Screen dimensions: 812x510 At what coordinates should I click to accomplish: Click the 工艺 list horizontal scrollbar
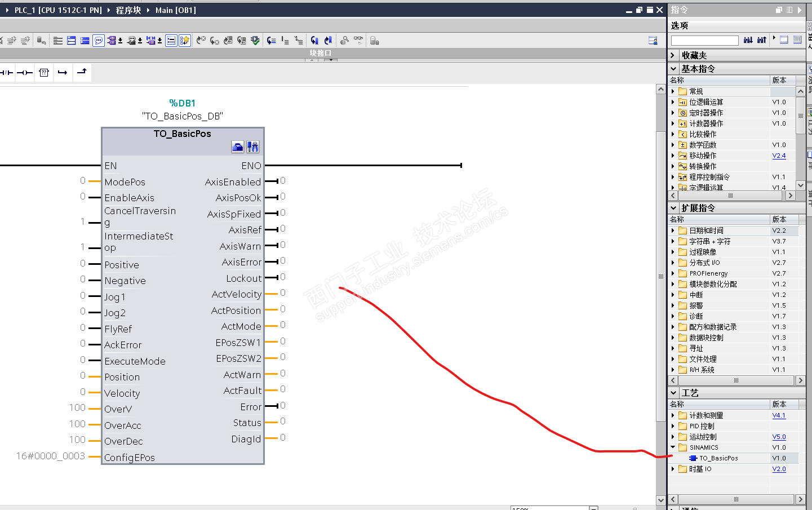pos(736,499)
